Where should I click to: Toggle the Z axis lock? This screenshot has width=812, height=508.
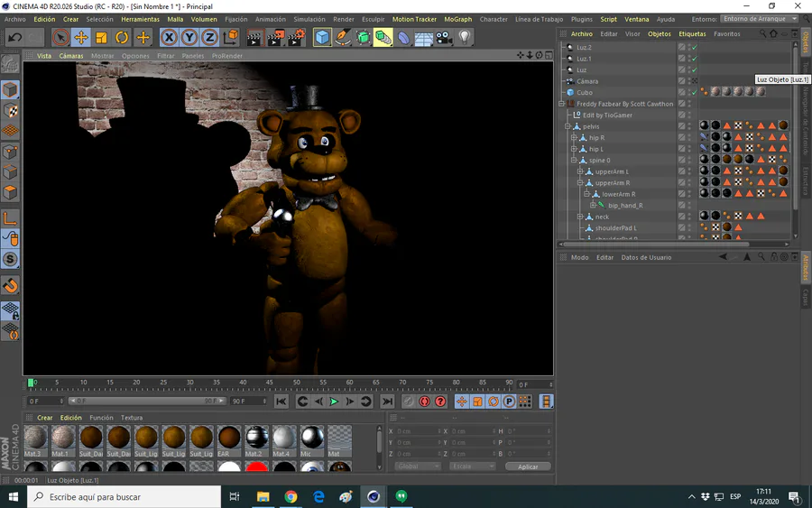pos(209,37)
